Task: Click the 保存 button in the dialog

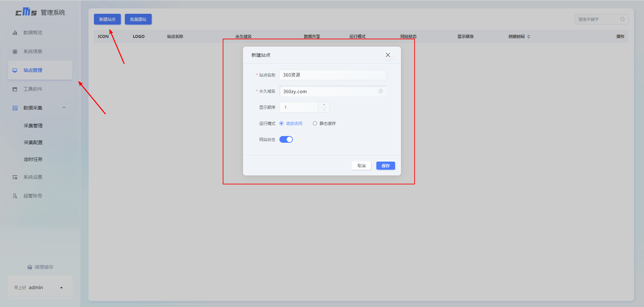Action: pyautogui.click(x=385, y=166)
